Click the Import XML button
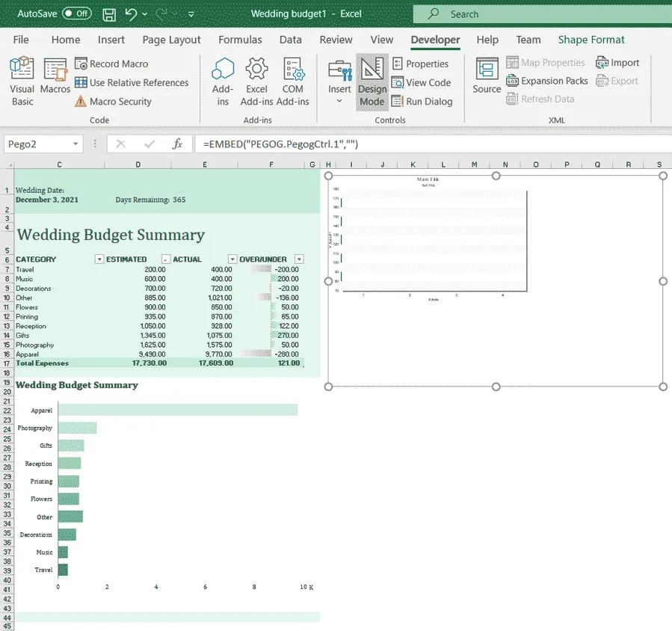Screen dimensions: 672x631 (x=618, y=63)
